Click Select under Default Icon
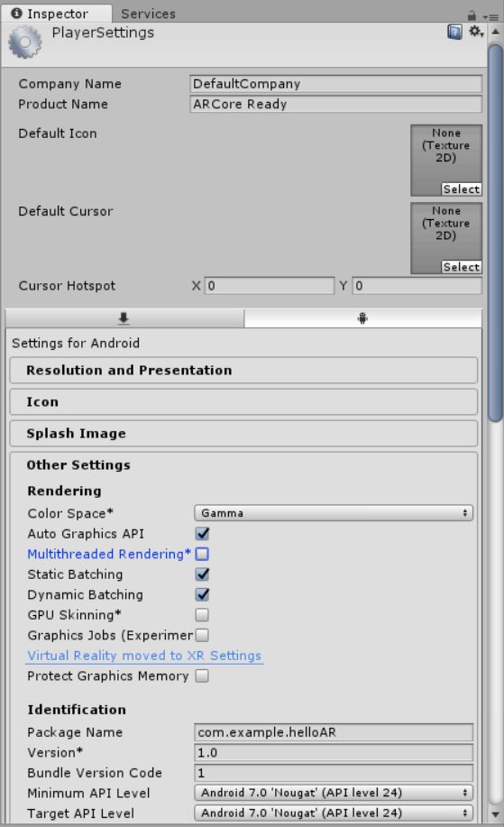 click(462, 188)
